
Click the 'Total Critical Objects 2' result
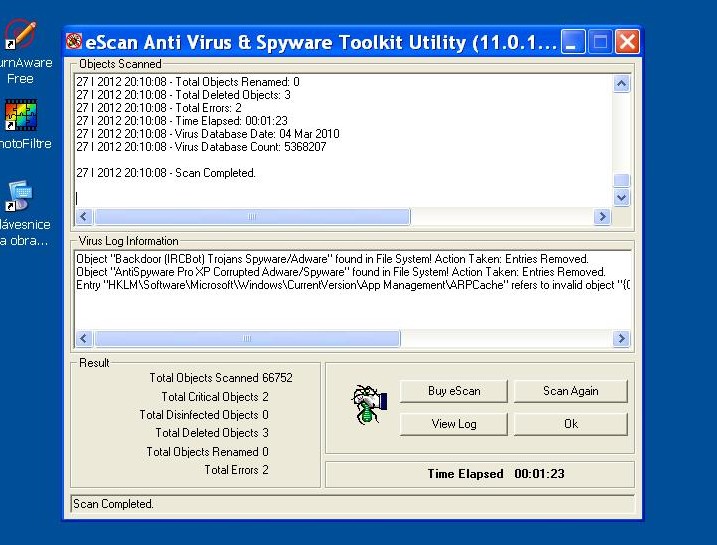pos(215,396)
